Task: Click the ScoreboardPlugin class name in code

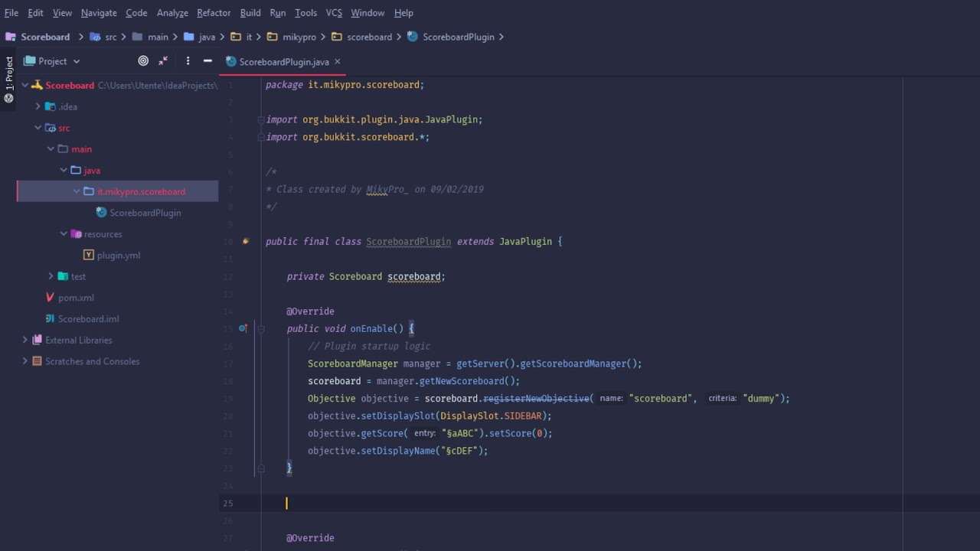Action: pos(408,241)
